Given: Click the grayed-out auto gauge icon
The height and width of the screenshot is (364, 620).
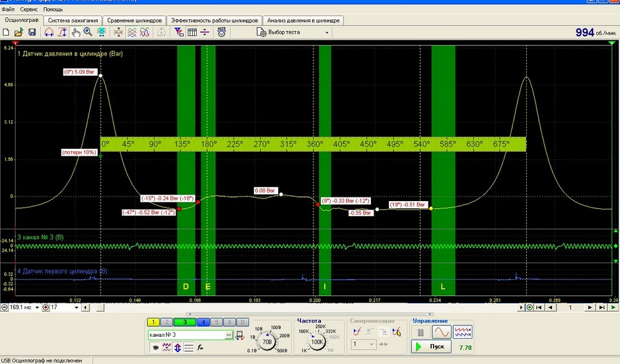Looking at the screenshot, I should [x=162, y=32].
